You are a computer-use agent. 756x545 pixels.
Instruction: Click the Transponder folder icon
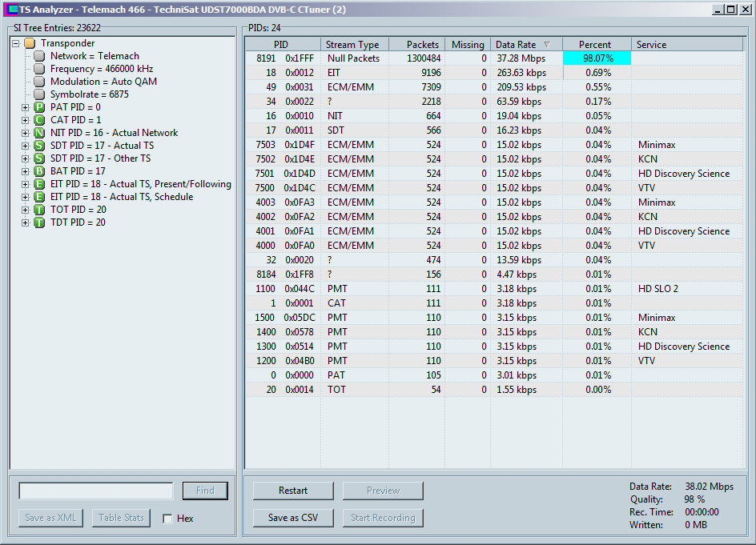click(30, 43)
